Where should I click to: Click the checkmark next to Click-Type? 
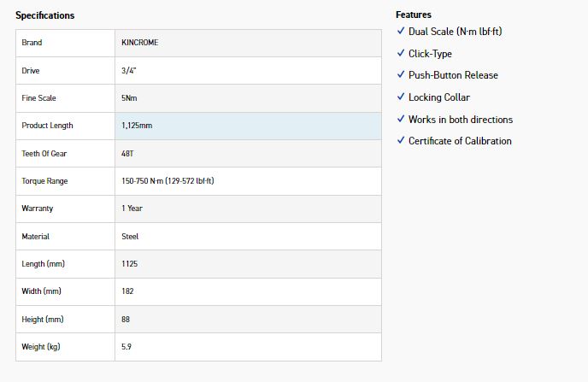click(x=401, y=53)
